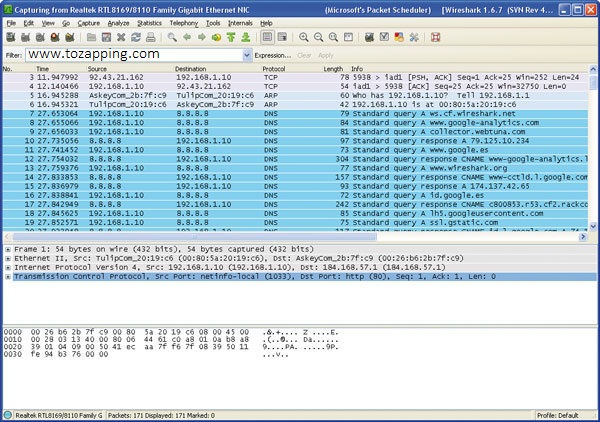Sort by the Time column header
This screenshot has width=600, height=422.
click(x=42, y=69)
